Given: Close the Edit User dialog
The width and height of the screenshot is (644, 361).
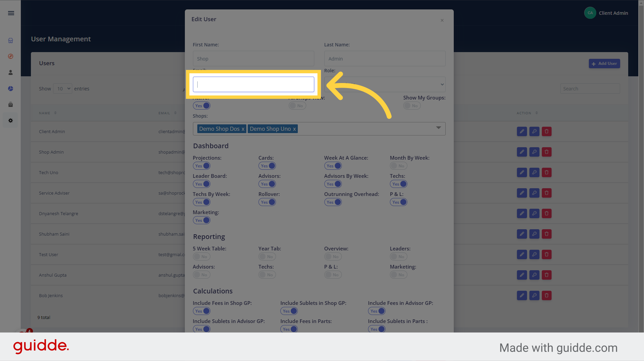Looking at the screenshot, I should [442, 21].
